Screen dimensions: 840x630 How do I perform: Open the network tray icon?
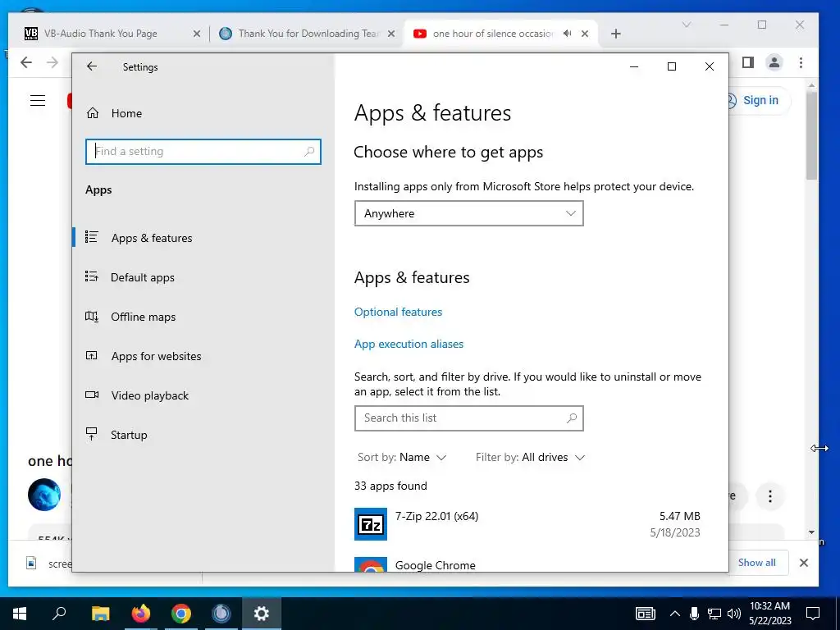point(714,614)
